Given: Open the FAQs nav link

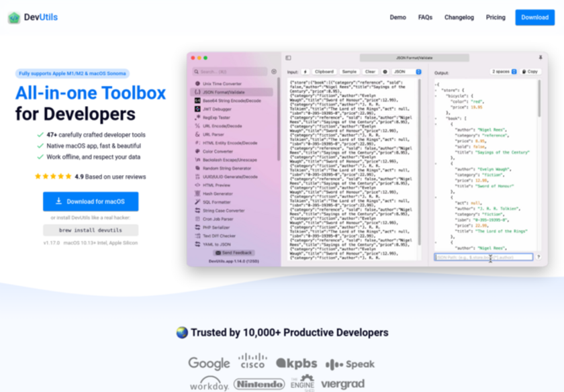Looking at the screenshot, I should (x=425, y=17).
